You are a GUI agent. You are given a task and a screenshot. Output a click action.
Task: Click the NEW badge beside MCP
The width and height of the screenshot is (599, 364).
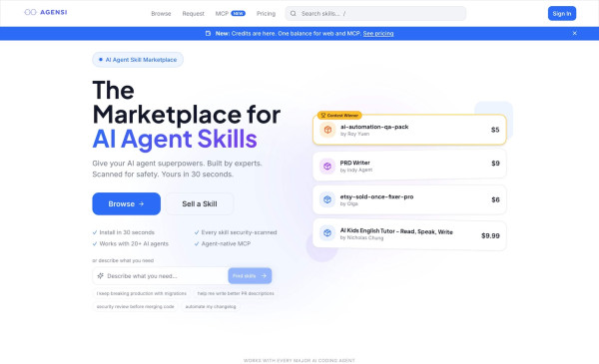pos(238,13)
